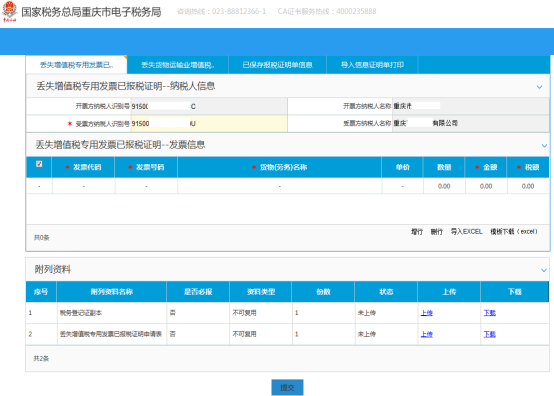Click the 提交 submit button
The height and width of the screenshot is (396, 554).
click(287, 388)
